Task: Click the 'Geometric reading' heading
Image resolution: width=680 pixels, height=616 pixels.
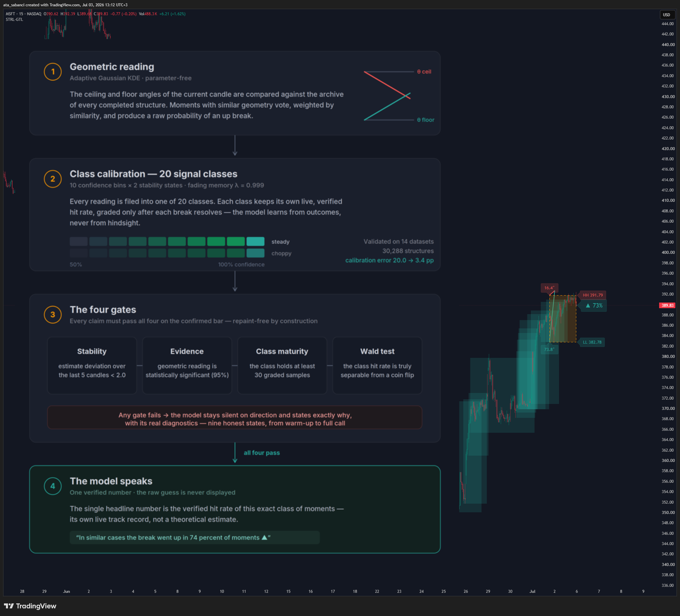Action: pyautogui.click(x=112, y=67)
